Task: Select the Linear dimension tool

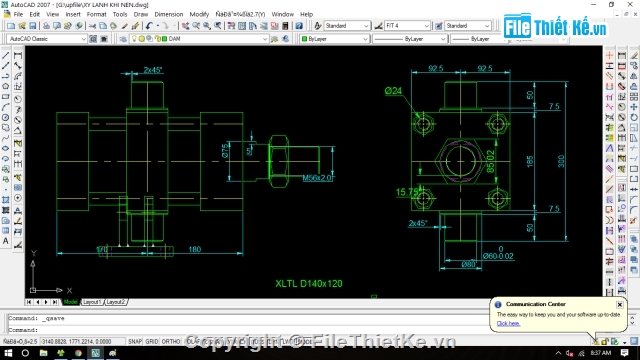Action: coord(18,55)
